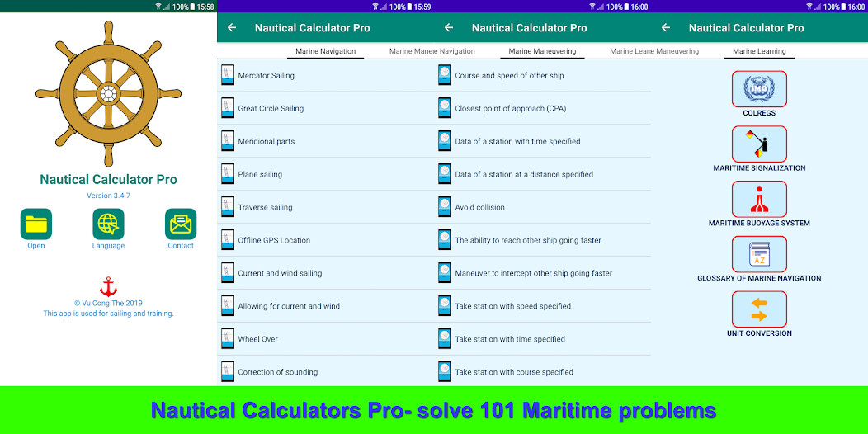
Task: Open Wheel Over entry
Action: (325, 339)
